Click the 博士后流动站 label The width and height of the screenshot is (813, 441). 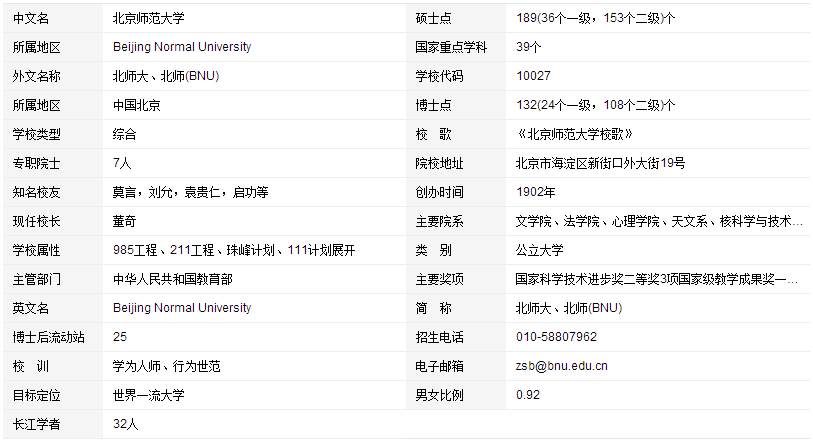[x=49, y=337]
